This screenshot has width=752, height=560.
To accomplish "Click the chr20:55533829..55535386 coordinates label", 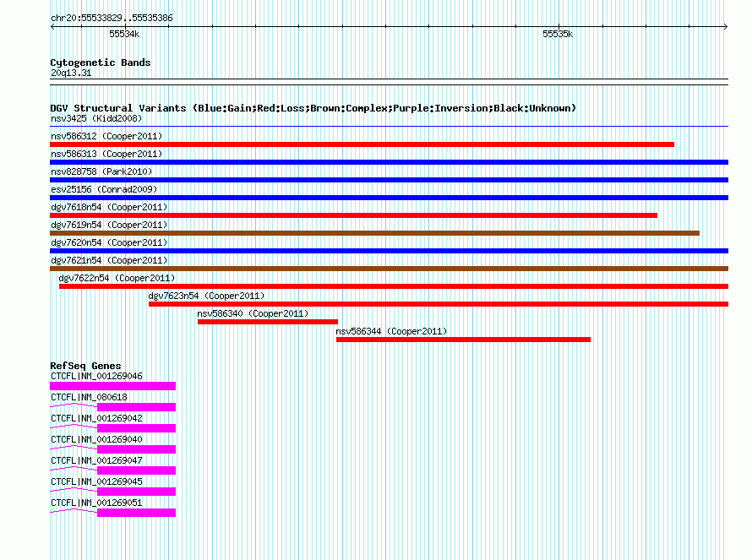I will (112, 18).
